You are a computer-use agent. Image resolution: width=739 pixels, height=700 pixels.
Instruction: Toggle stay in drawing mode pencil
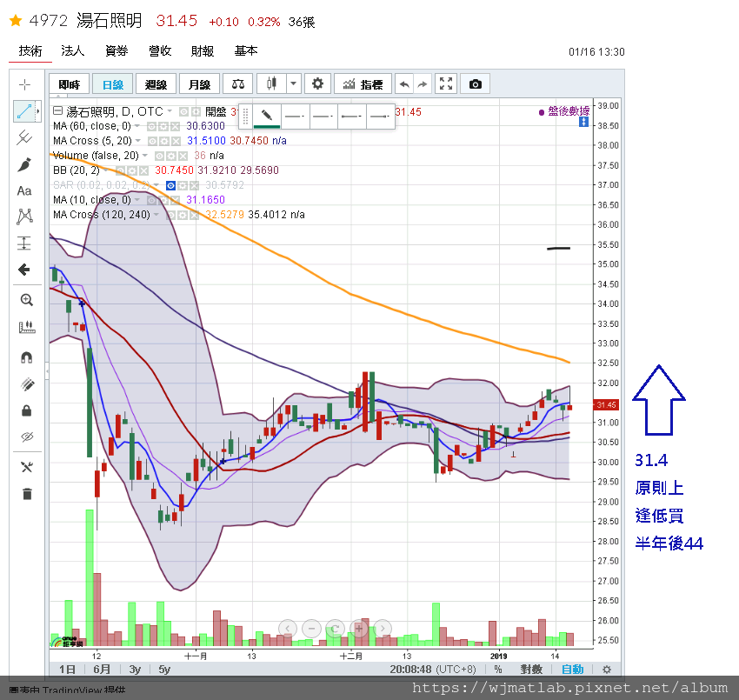27,384
